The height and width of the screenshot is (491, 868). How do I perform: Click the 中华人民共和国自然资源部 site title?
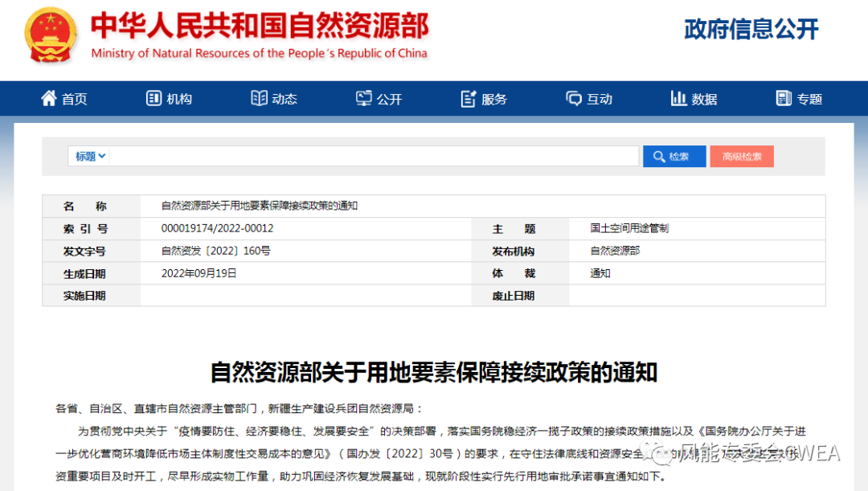click(259, 27)
